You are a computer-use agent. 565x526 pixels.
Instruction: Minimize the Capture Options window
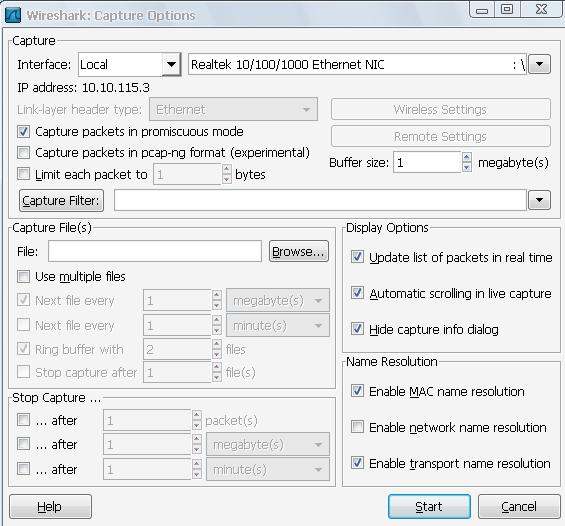[482, 9]
